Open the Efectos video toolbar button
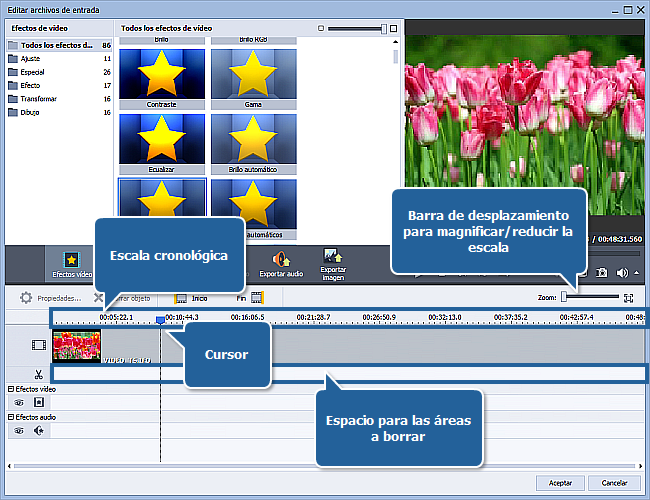Screen dimensions: 650x500 coord(71,264)
